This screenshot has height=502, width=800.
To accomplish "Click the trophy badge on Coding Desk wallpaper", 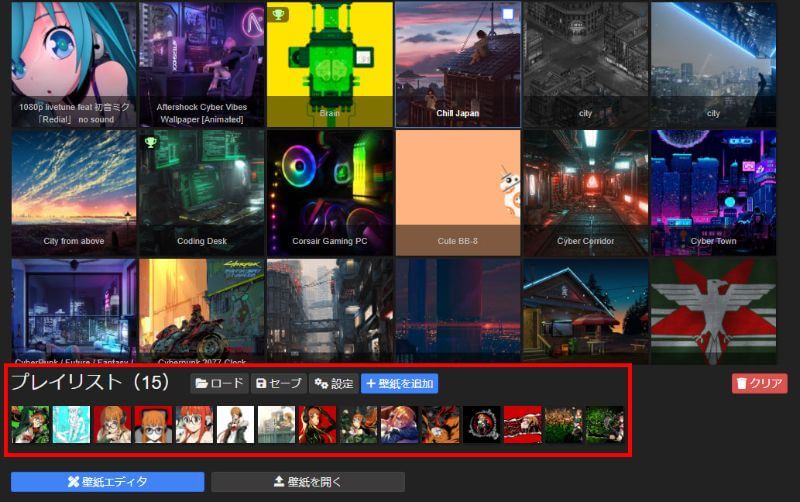I will click(150, 142).
